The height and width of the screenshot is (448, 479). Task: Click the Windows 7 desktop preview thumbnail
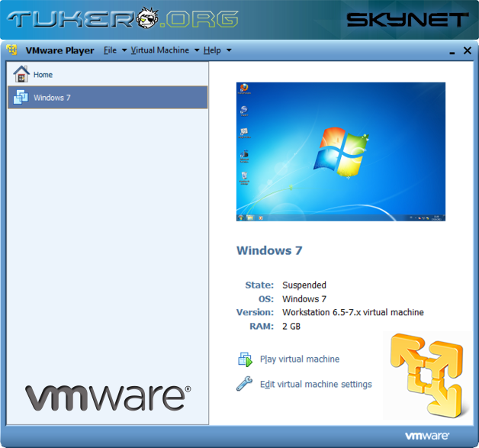coord(341,152)
